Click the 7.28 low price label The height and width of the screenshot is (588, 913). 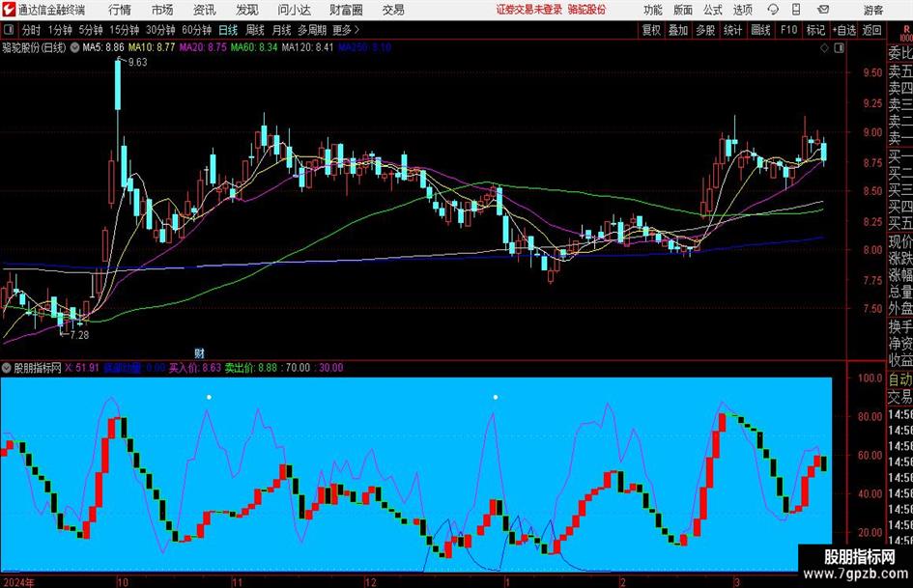(x=79, y=335)
